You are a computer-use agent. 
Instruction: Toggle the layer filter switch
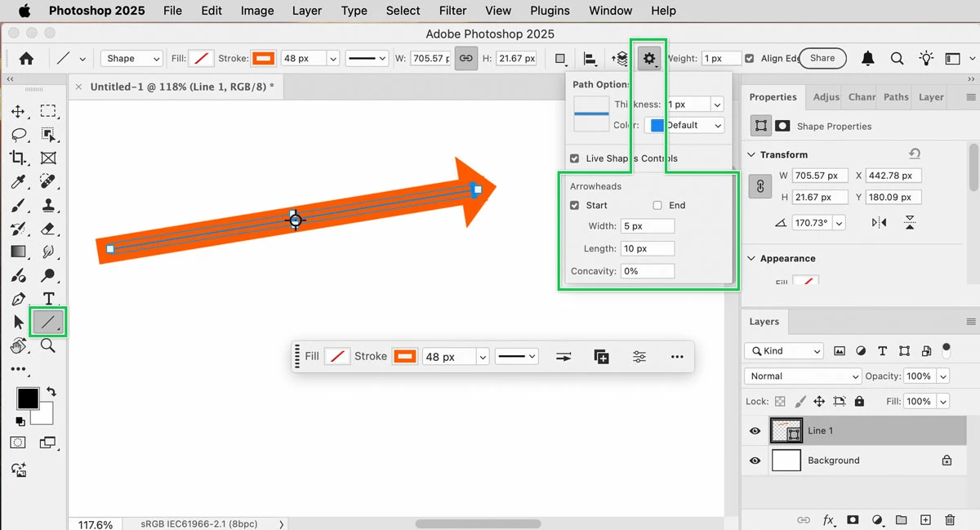[947, 350]
